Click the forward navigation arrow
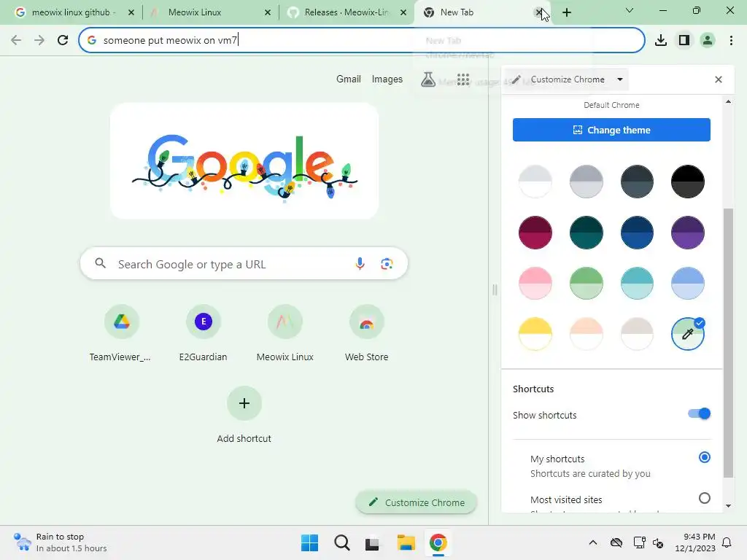Image resolution: width=747 pixels, height=560 pixels. pyautogui.click(x=39, y=41)
